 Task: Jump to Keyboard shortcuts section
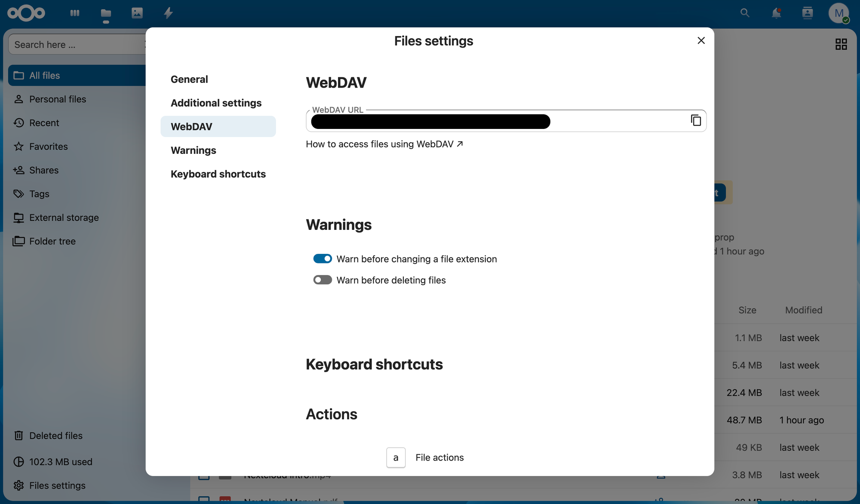tap(218, 174)
